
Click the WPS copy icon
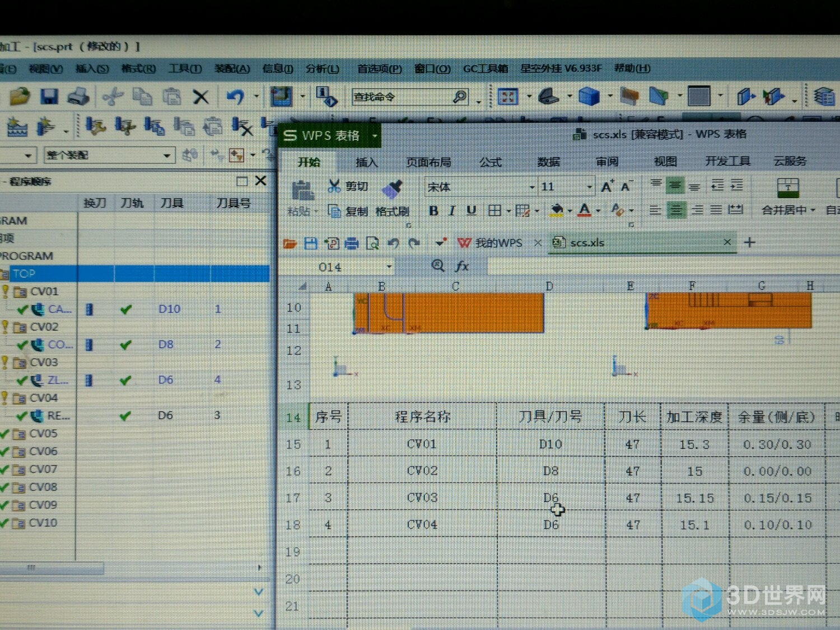(x=334, y=211)
